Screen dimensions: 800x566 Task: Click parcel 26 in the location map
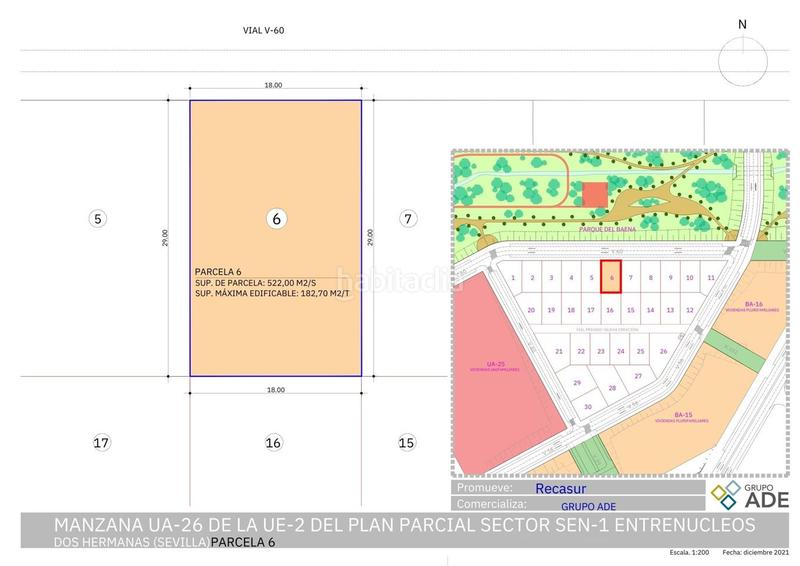point(663,351)
